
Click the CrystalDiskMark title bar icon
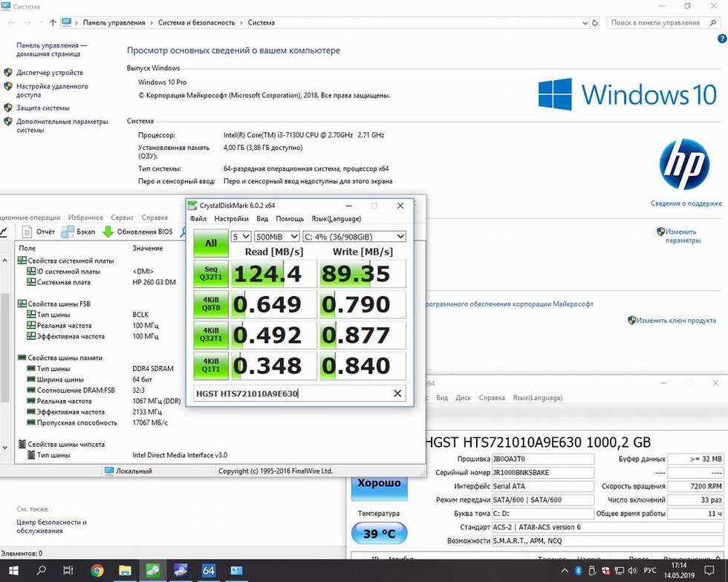click(192, 206)
